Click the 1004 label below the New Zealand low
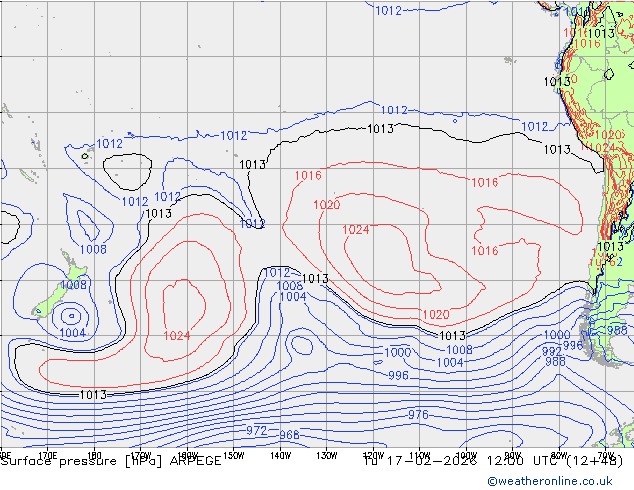 coord(72,333)
